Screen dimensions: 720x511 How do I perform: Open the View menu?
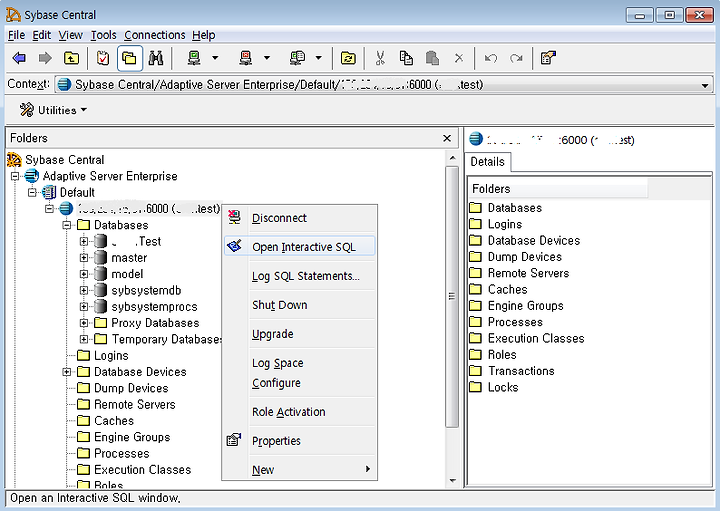pos(70,35)
